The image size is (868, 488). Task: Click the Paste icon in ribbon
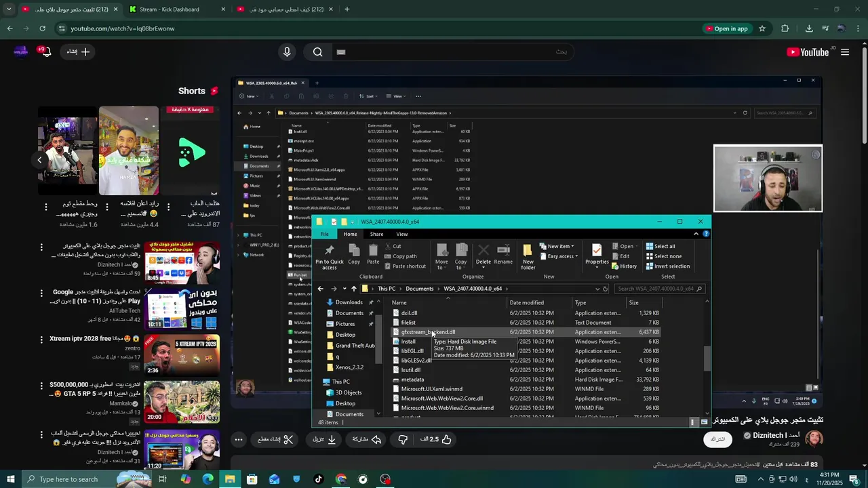pos(373,255)
